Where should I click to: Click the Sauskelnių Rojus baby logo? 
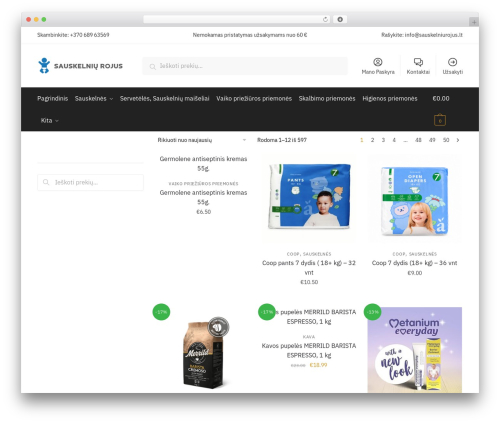point(44,66)
